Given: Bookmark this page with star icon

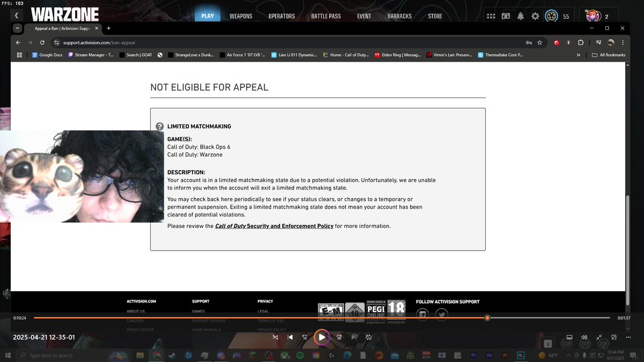Looking at the screenshot, I should (x=539, y=42).
